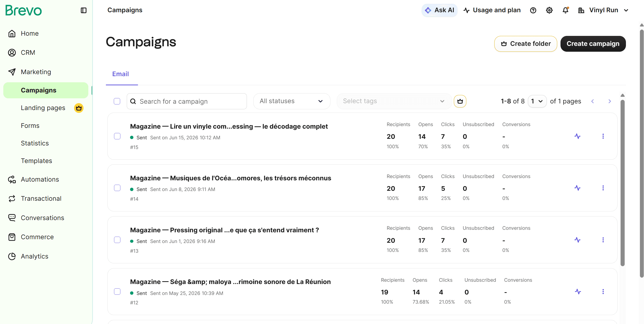Screen dimensions: 644x324
Task: Open more options for campaign #15
Action: tap(603, 136)
